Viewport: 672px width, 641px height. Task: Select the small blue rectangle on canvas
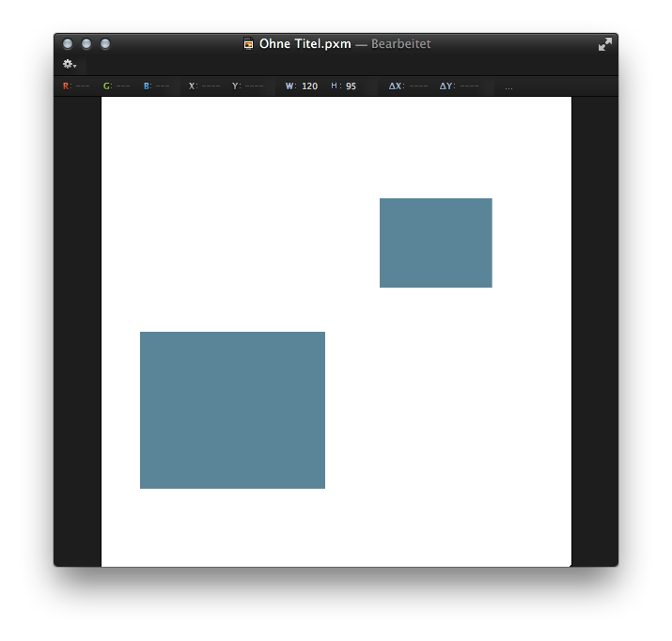pos(435,242)
